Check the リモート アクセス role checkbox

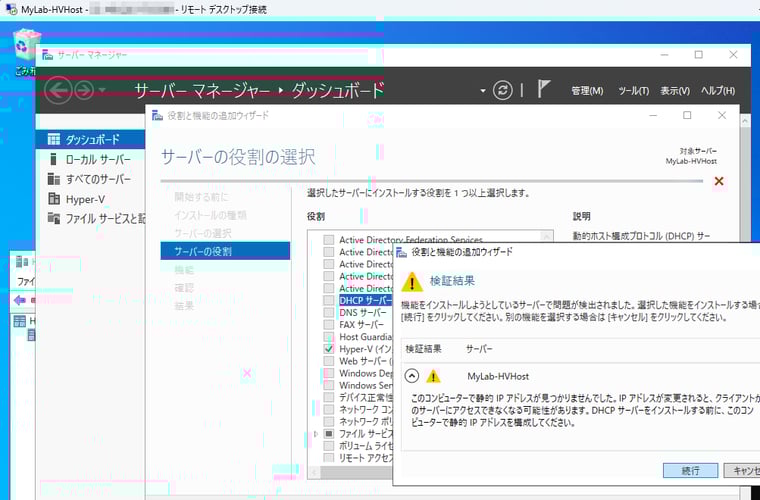click(329, 458)
